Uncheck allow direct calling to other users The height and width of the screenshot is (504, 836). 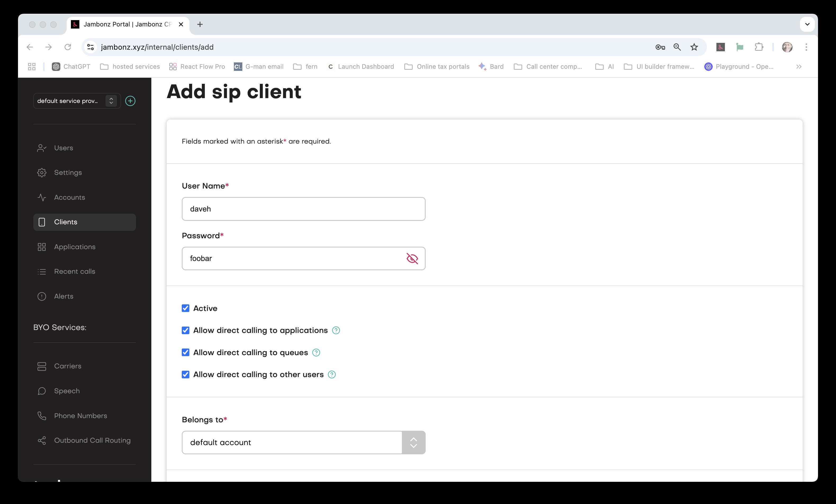[186, 374]
